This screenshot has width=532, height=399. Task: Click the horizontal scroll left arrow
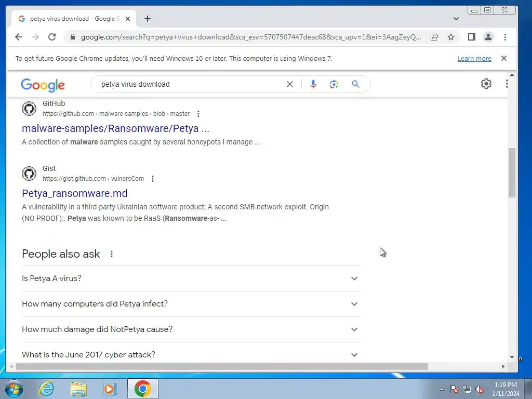pos(11,367)
